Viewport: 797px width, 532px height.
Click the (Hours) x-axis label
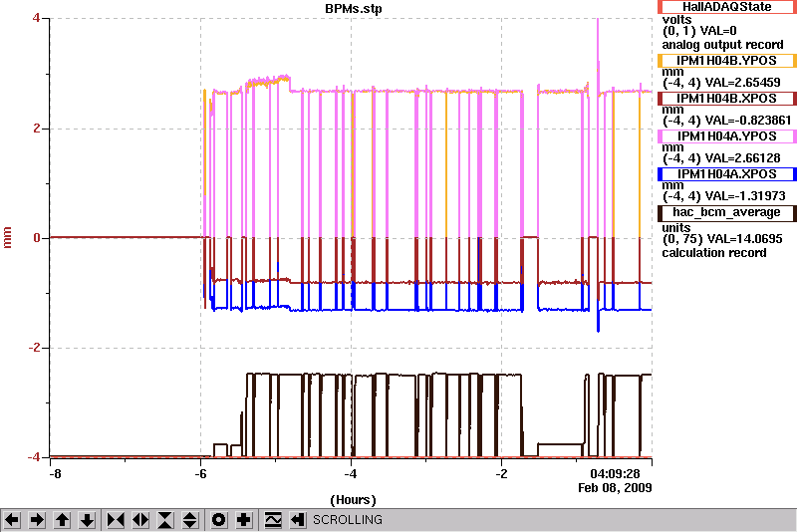(x=353, y=500)
